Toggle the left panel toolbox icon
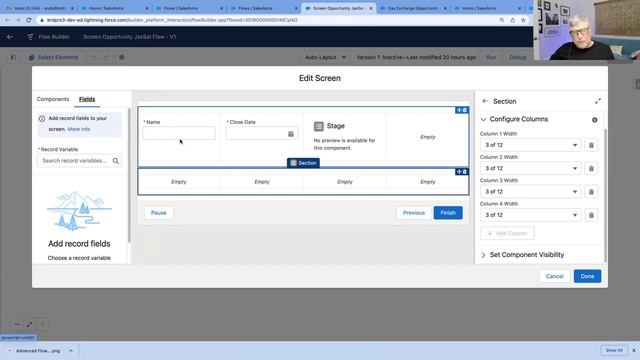Image resolution: width=640 pixels, height=360 pixels. (x=13, y=58)
